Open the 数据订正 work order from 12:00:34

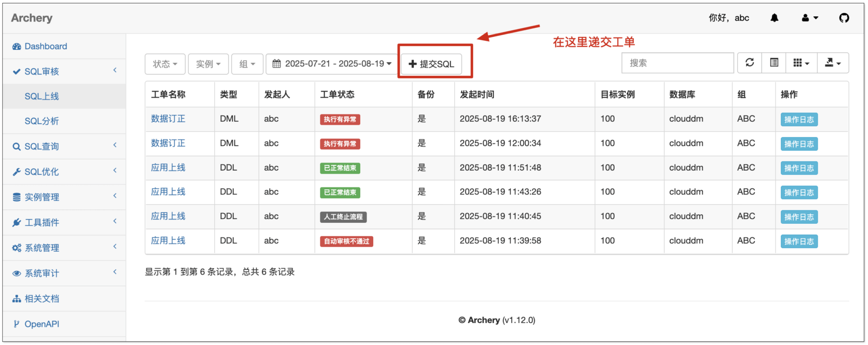coord(168,143)
